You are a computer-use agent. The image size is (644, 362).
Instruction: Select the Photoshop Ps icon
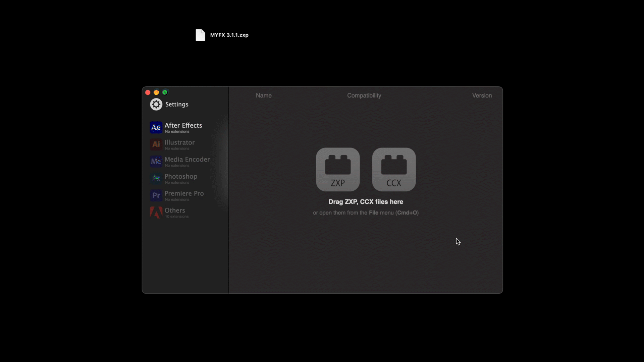tap(156, 178)
